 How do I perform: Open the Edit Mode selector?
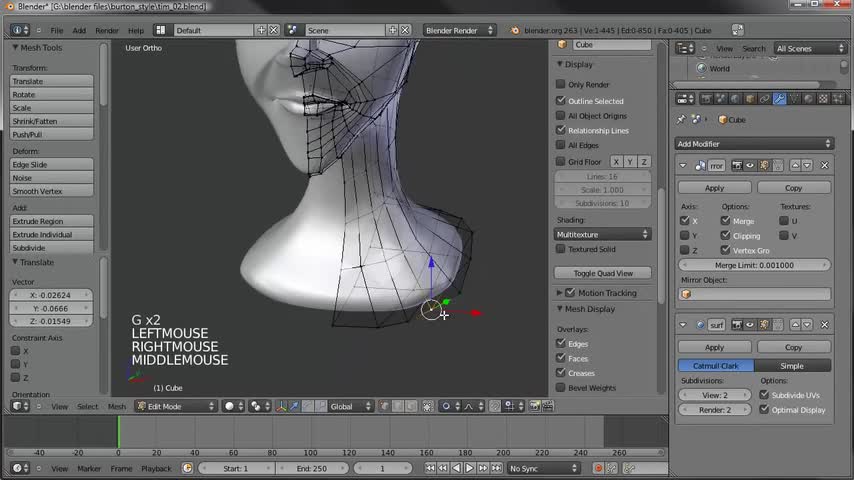pyautogui.click(x=175, y=406)
